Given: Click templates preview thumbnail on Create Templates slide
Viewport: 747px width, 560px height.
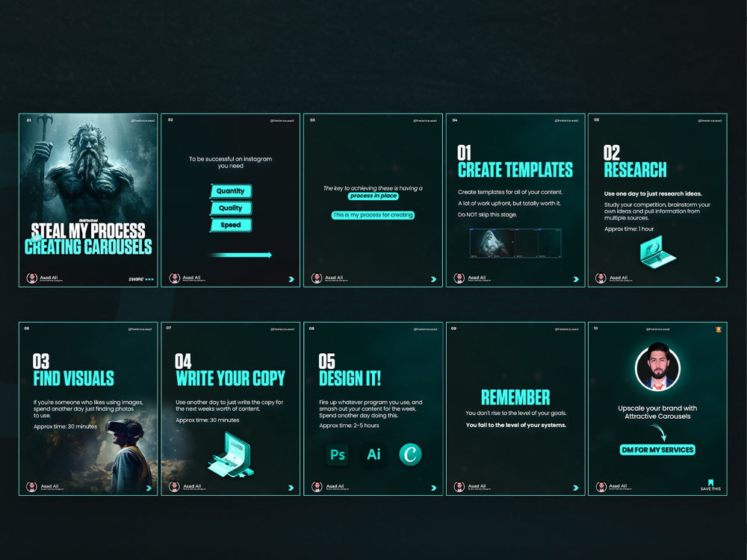Looking at the screenshot, I should pyautogui.click(x=515, y=243).
